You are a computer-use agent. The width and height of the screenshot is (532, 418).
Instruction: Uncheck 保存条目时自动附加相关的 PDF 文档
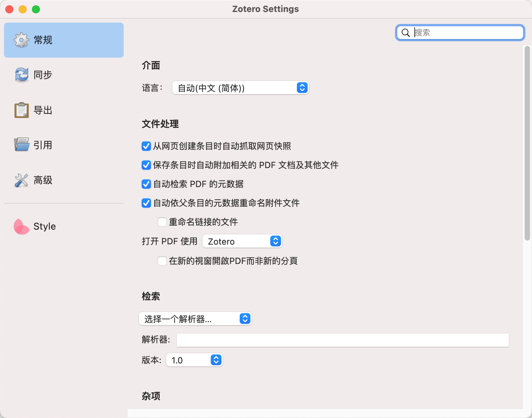(146, 165)
